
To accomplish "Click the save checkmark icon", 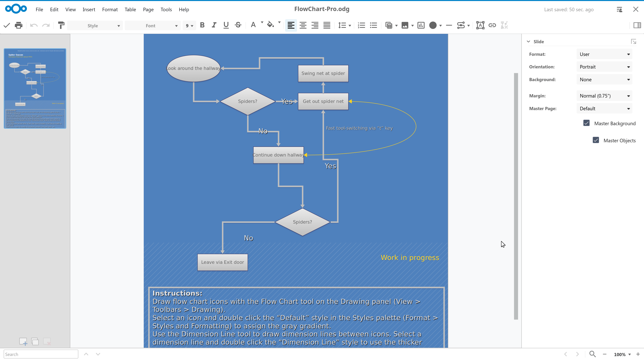I will point(7,25).
